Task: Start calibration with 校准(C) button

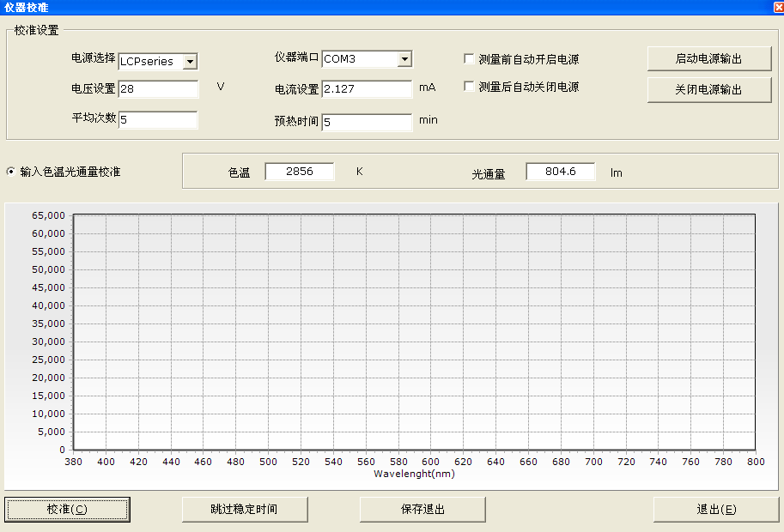Action: [67, 509]
